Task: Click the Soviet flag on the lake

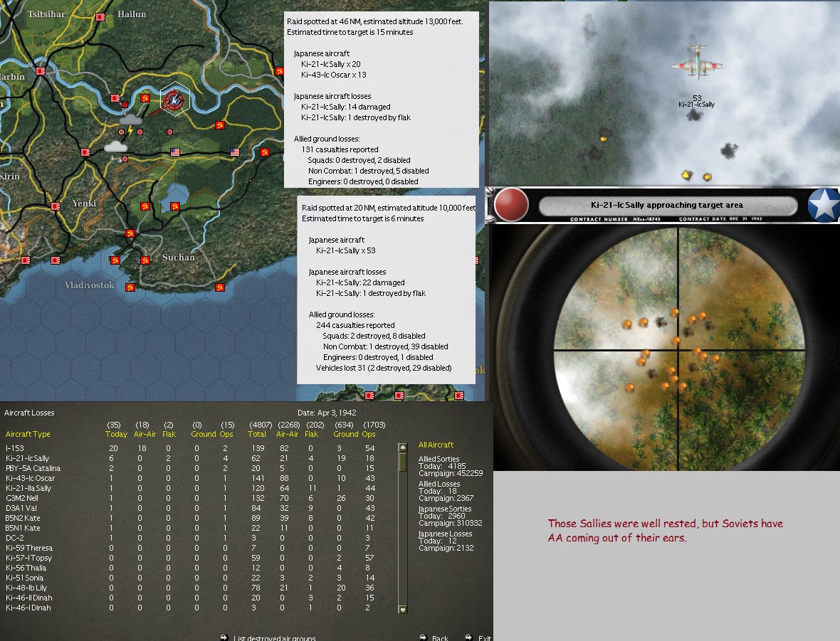Action: (x=174, y=206)
